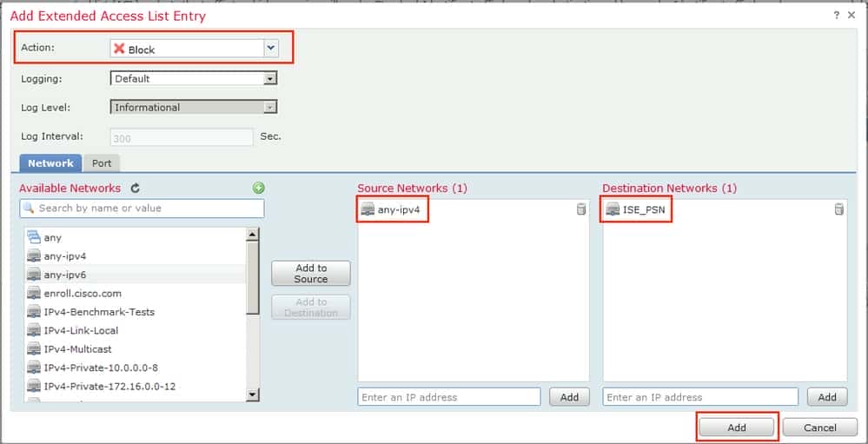Click the Search by name or value field
This screenshot has height=444, width=868.
click(x=142, y=209)
